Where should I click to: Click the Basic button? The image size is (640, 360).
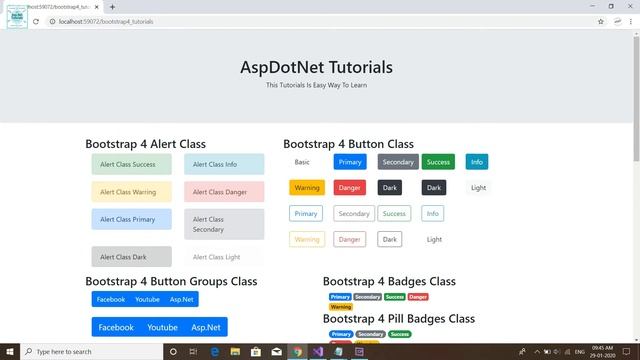302,162
